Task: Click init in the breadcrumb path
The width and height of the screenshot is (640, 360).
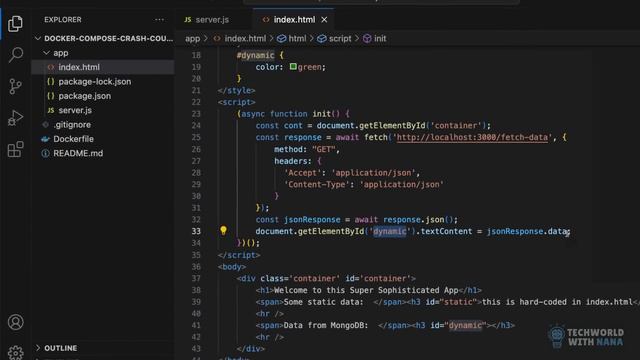Action: coord(380,38)
